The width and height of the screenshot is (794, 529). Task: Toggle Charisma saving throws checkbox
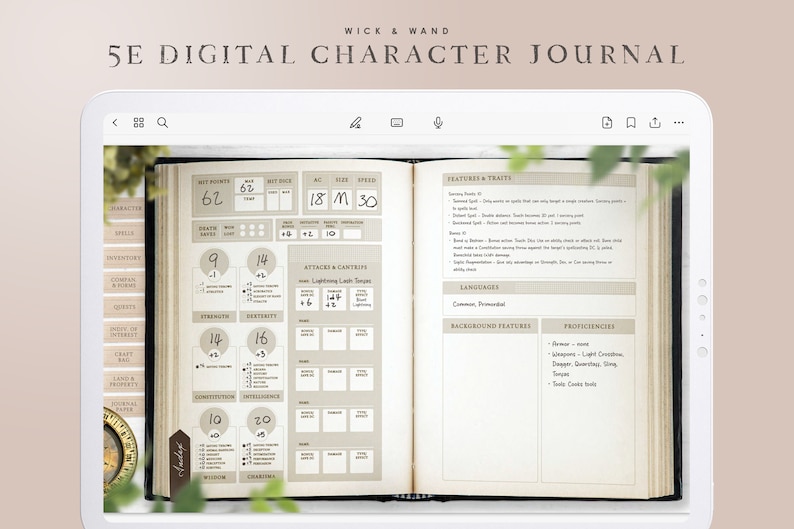tap(244, 445)
